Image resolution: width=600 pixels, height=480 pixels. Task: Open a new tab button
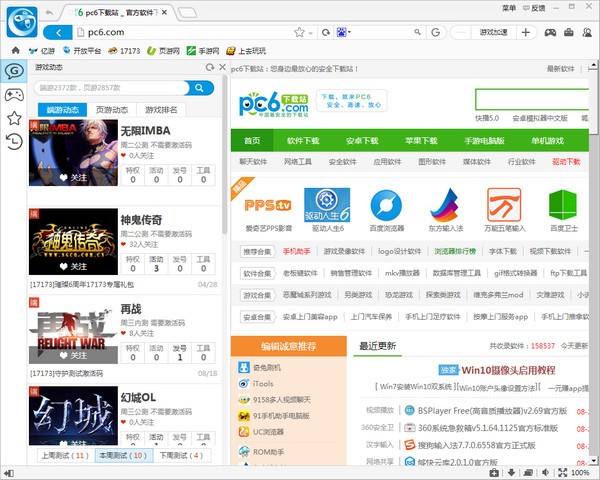tap(188, 13)
